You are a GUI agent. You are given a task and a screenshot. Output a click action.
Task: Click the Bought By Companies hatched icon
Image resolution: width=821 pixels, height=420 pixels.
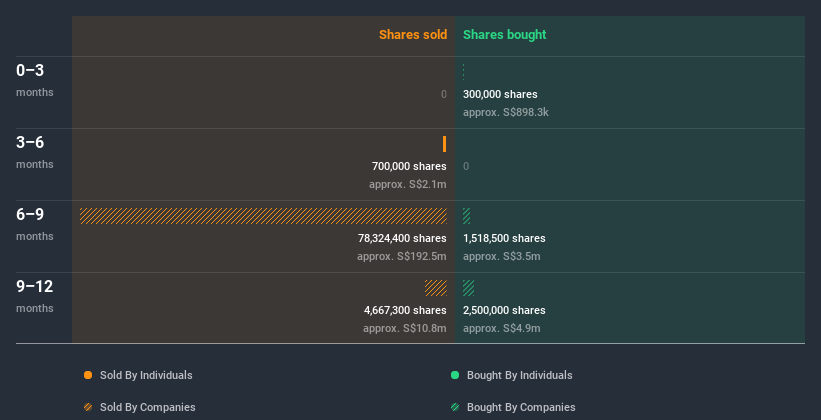click(x=455, y=407)
